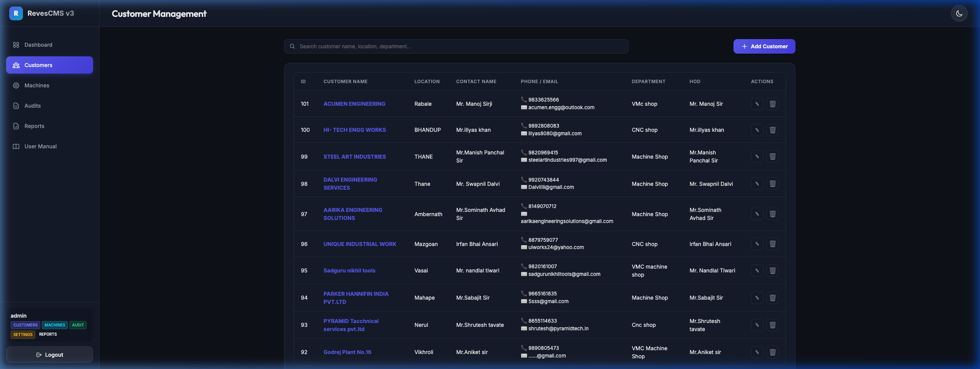Delete ACUMEN ENGINEERING customer
The image size is (980, 369).
point(773,104)
